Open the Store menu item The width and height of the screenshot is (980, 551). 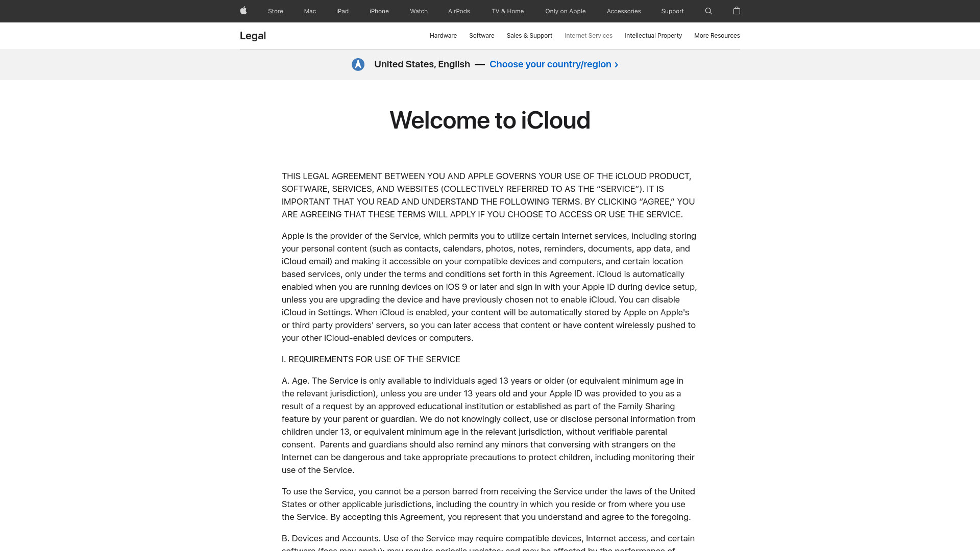276,11
